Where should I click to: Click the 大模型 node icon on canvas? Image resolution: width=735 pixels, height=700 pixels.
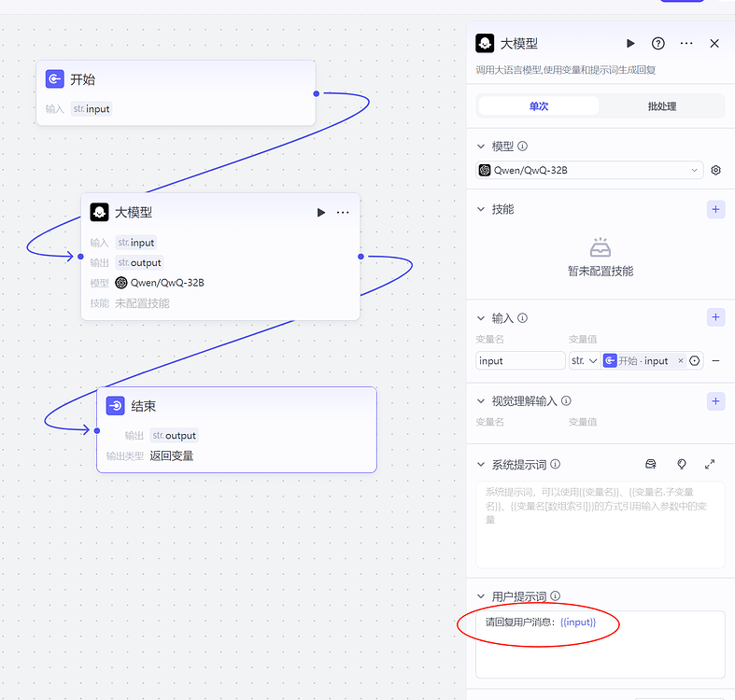(x=99, y=212)
